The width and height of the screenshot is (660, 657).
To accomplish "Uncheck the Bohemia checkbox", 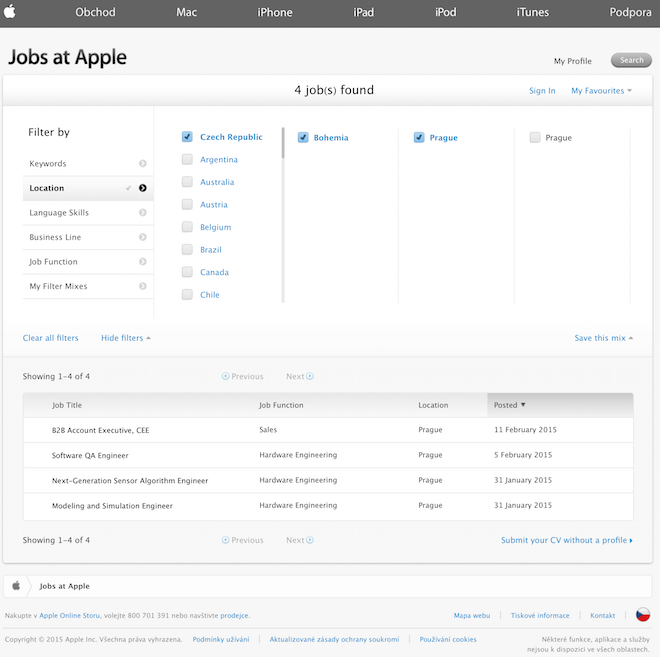I will click(303, 137).
